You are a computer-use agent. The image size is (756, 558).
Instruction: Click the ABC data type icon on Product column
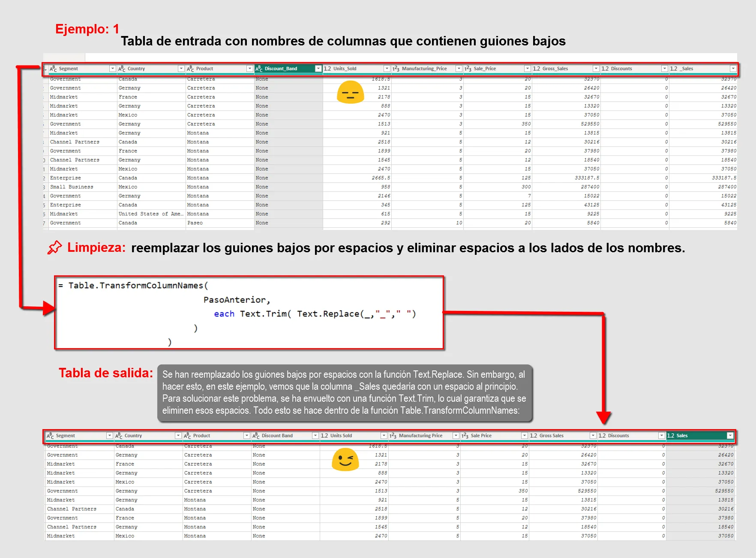190,68
